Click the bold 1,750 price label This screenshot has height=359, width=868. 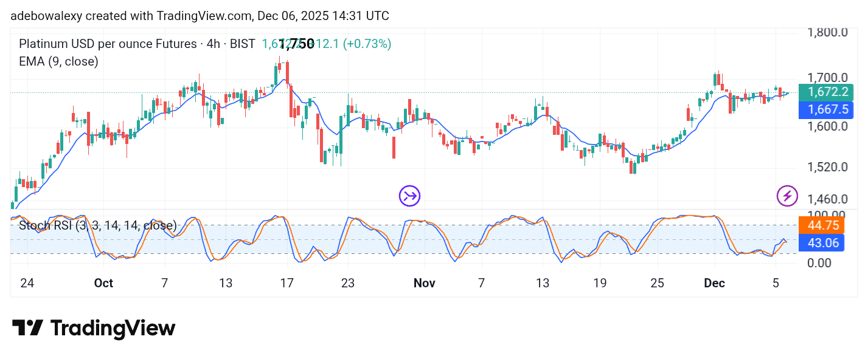[x=296, y=44]
